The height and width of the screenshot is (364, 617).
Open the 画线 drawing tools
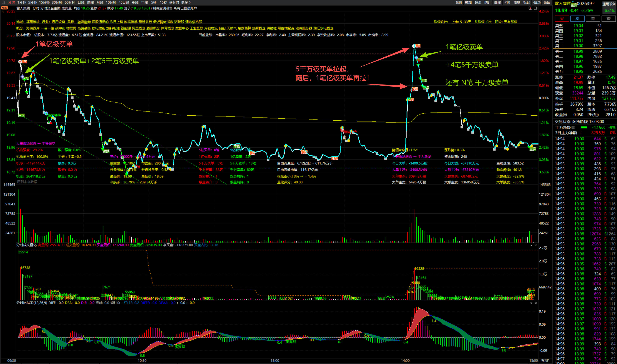497,2
